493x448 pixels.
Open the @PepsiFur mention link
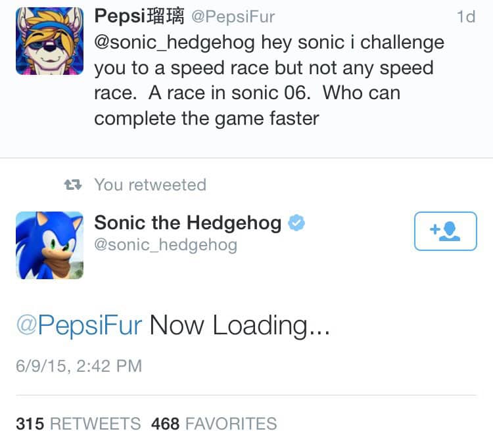(79, 326)
